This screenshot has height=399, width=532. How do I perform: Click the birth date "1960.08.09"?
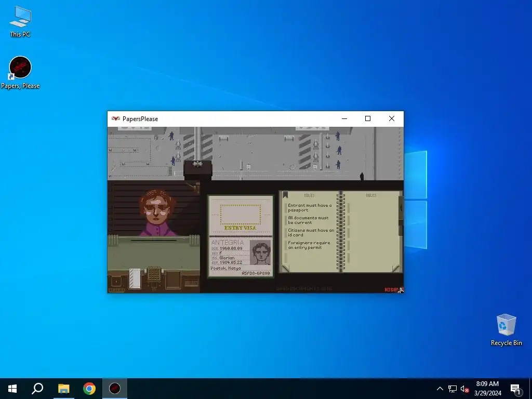232,248
